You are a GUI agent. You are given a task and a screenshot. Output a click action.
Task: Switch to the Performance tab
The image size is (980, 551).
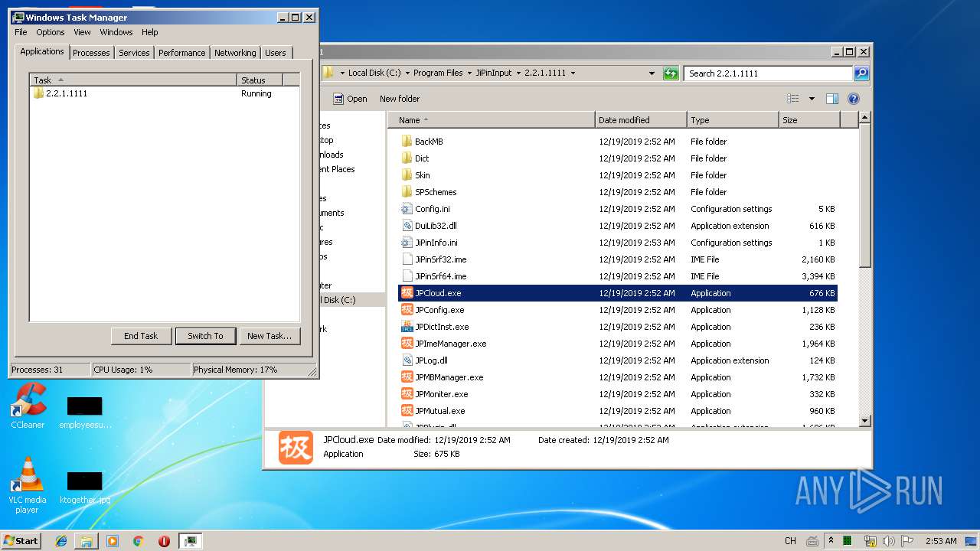pos(181,53)
